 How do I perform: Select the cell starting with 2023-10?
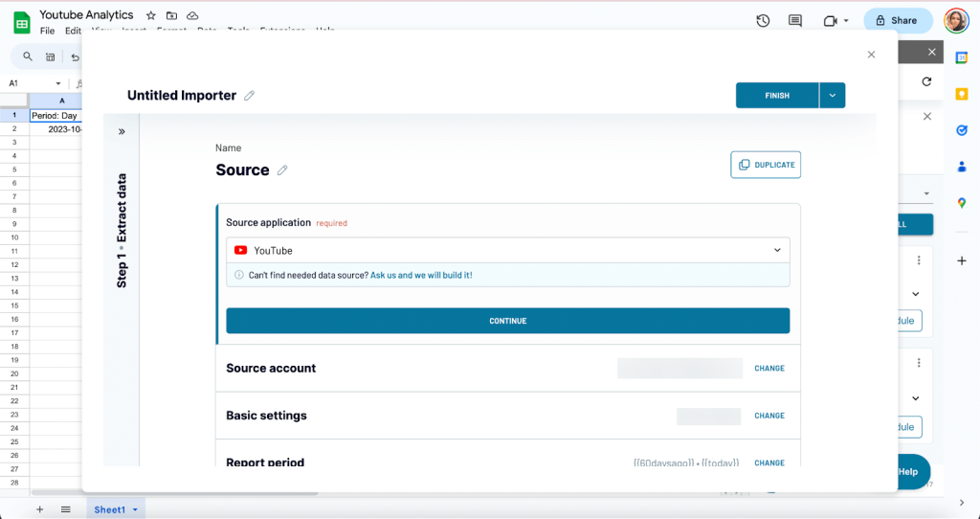click(x=56, y=129)
